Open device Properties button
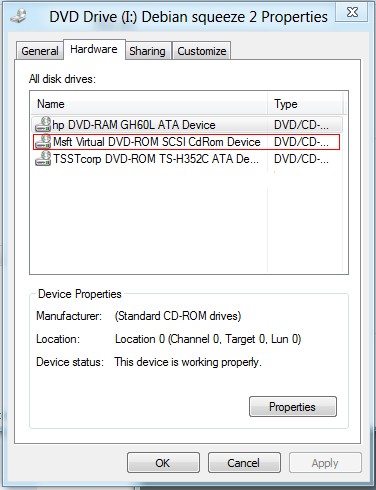The height and width of the screenshot is (490, 376). tap(293, 406)
